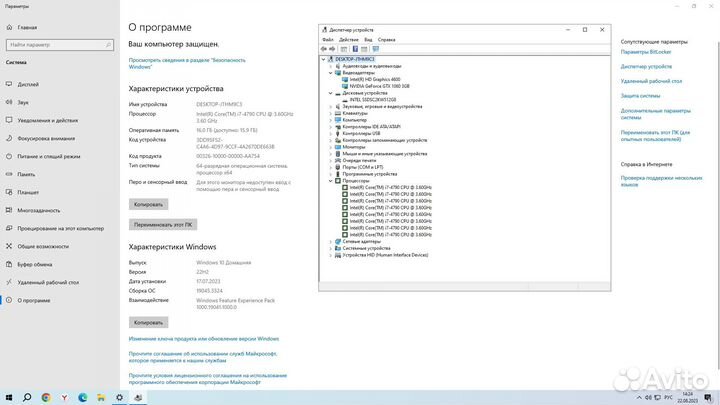Open Изменение ключа продукта link
The height and width of the screenshot is (405, 720).
coord(204,339)
